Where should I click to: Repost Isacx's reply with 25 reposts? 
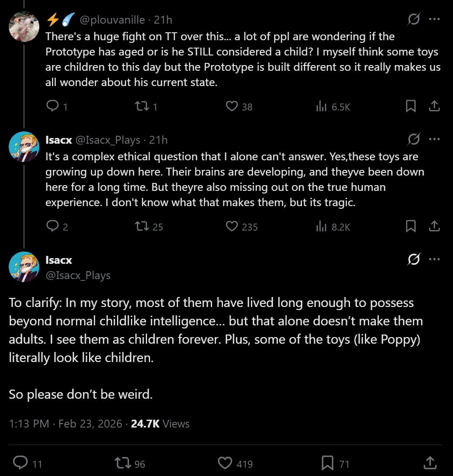click(x=143, y=226)
